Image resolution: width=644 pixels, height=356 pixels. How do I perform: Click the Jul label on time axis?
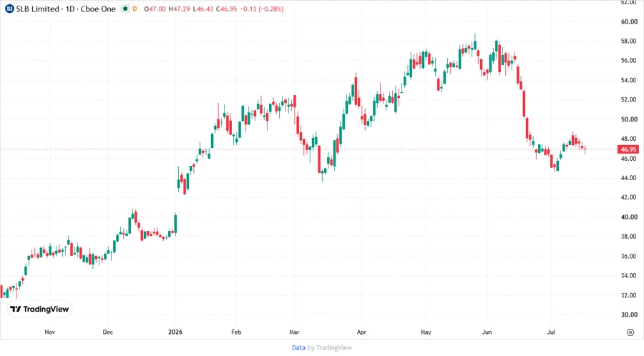(x=551, y=332)
